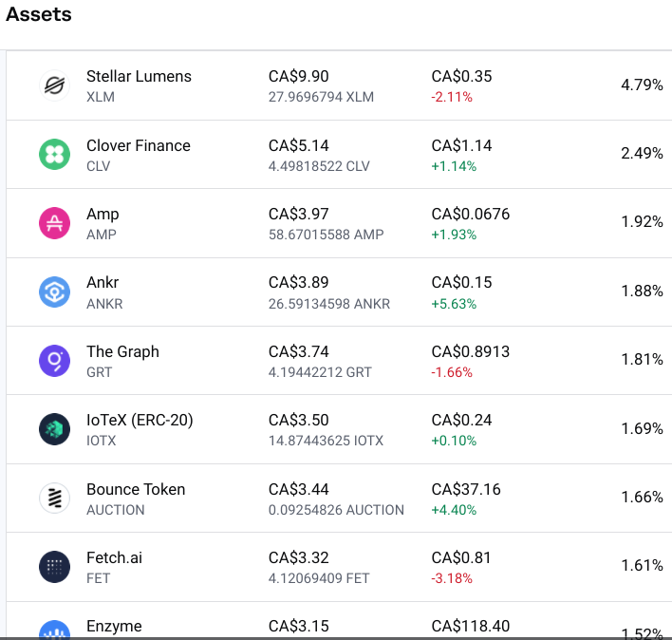Select The Graph asset name
Viewport: 672px width, 640px height.
[x=122, y=351]
